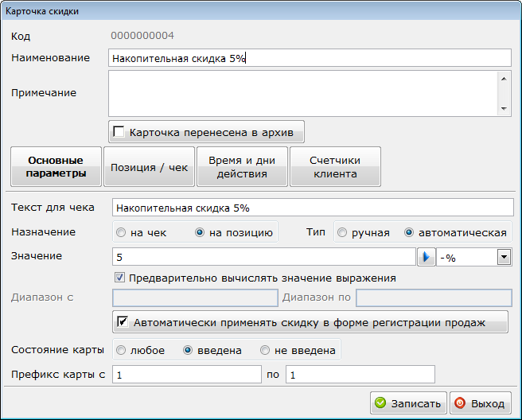Click the Префикс карты с field
Screen dimensions: 522x420
(x=187, y=375)
